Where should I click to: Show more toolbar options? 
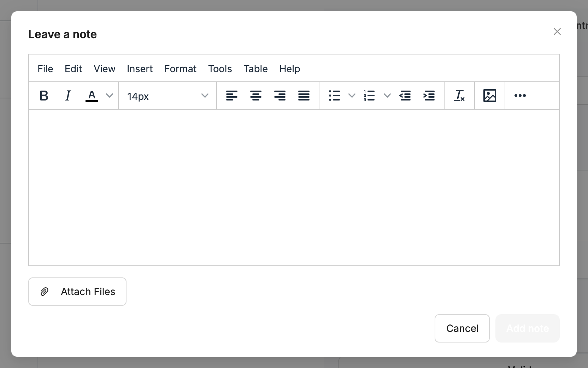520,96
